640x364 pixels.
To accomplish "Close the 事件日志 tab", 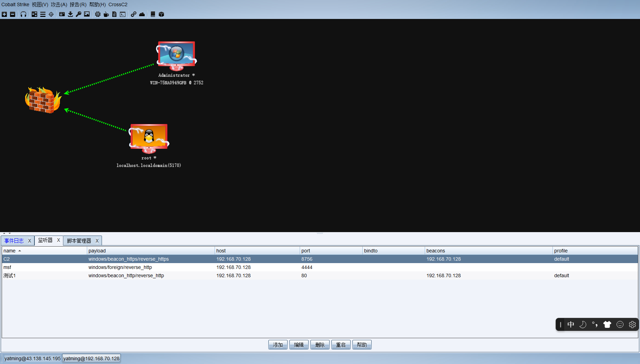I will point(30,241).
